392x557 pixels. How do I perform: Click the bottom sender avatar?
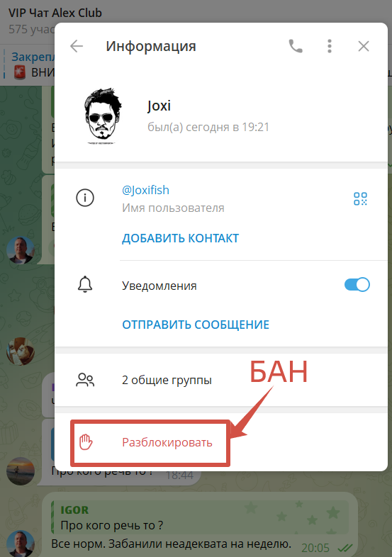coord(21,544)
